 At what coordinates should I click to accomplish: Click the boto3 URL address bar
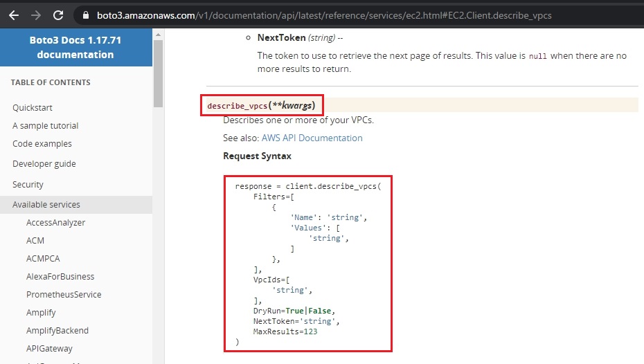pyautogui.click(x=324, y=16)
